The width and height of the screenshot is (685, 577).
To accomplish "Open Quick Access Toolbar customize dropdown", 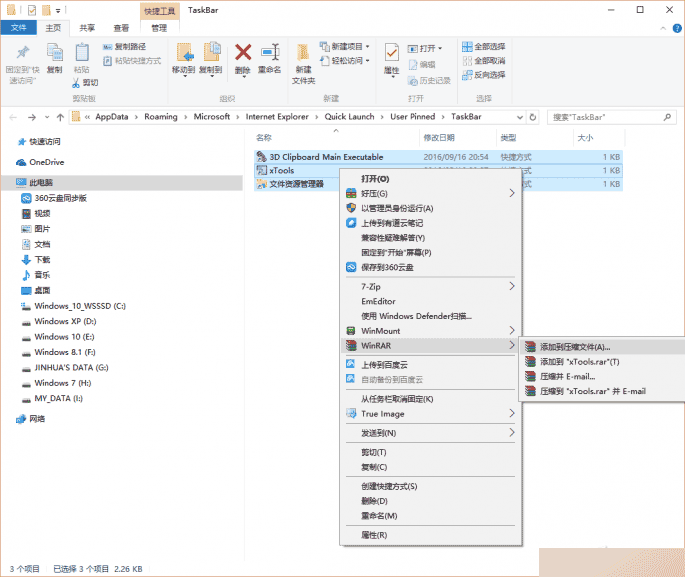I will (58, 10).
